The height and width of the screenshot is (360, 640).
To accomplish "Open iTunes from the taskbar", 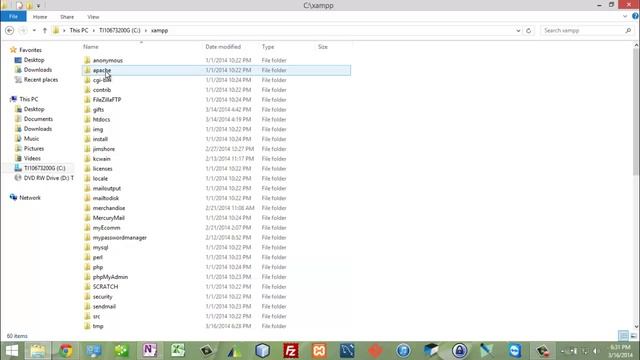I will click(403, 351).
